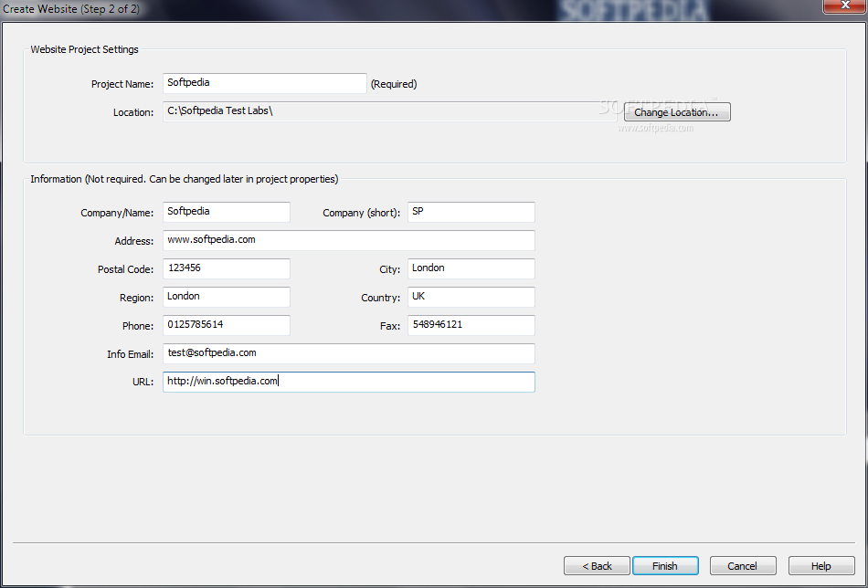Click Finish to create the website

click(x=665, y=566)
